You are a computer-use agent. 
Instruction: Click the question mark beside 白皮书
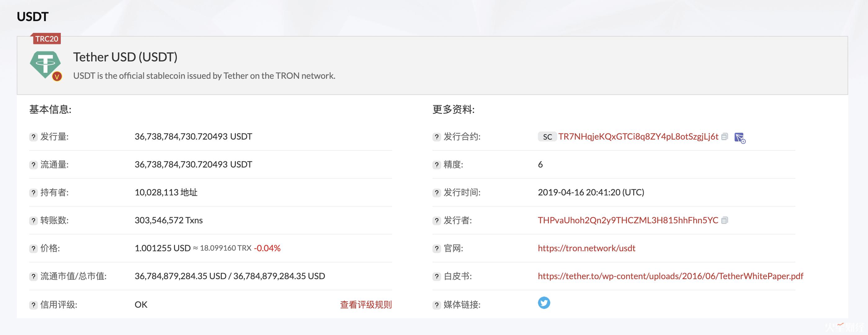tap(437, 276)
